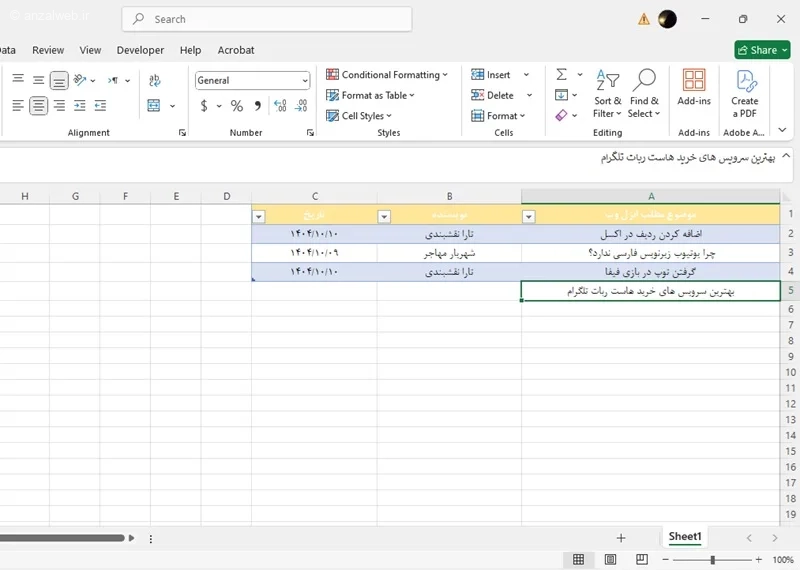Toggle Bottom Align in Alignment group

(59, 80)
